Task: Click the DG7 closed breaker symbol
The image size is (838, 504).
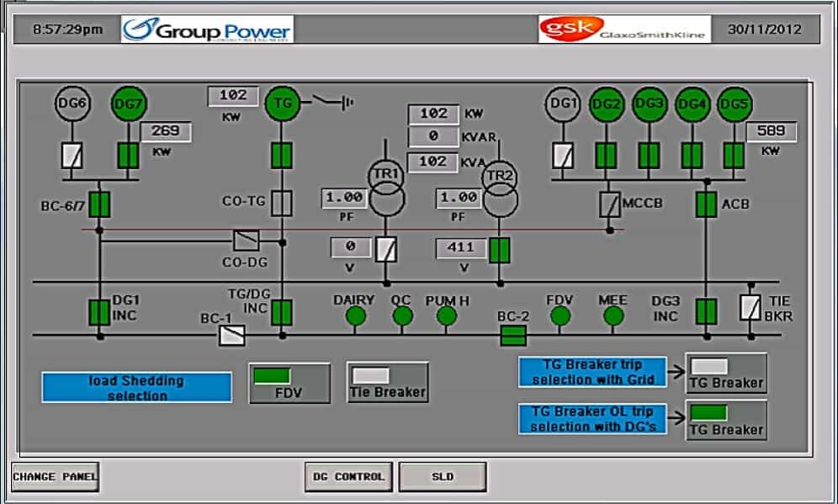Action: tap(128, 155)
